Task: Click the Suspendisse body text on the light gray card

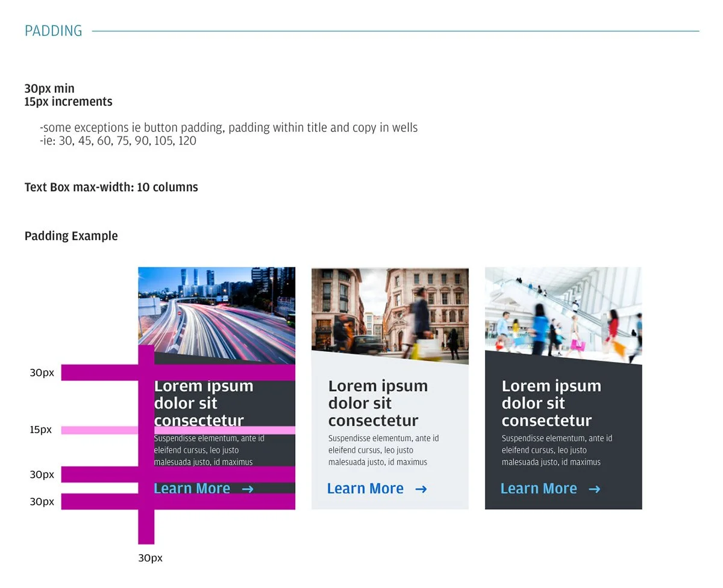Action: [384, 450]
